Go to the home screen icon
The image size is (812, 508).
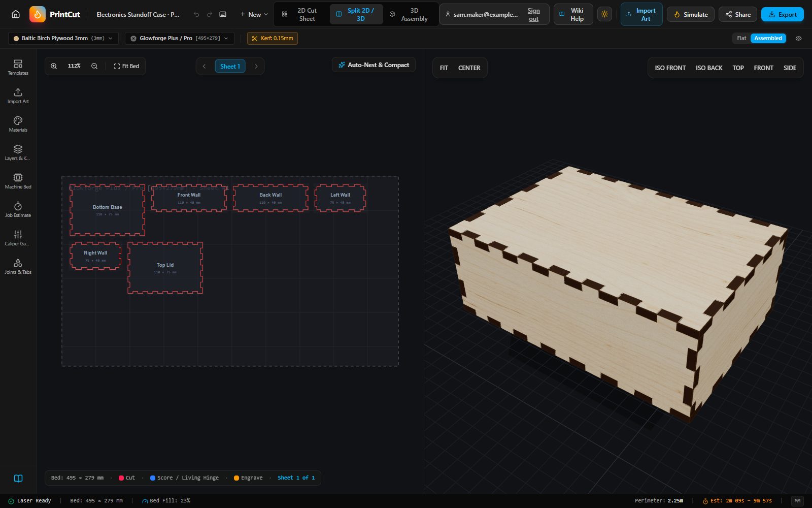16,14
